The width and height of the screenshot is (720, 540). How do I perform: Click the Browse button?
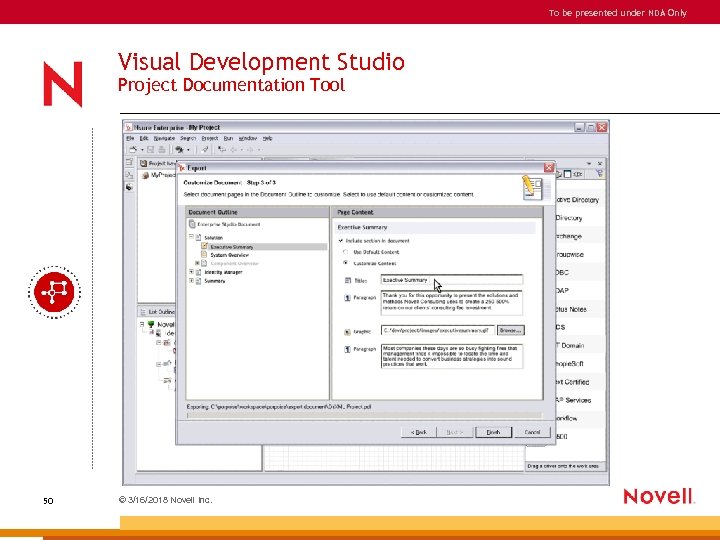point(511,330)
